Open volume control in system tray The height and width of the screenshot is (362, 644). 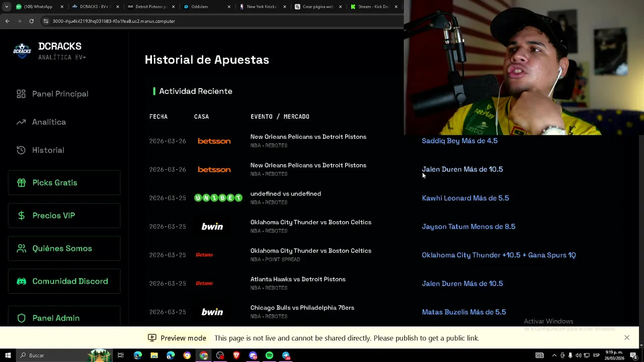point(578,355)
